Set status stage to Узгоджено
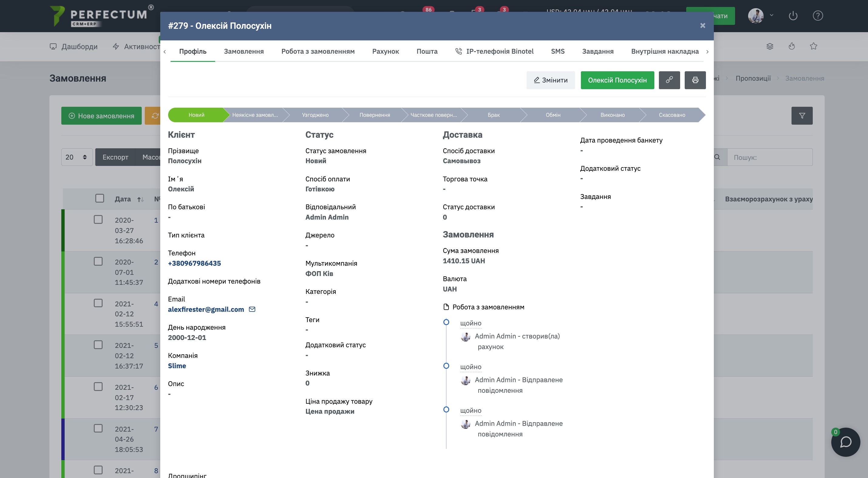The height and width of the screenshot is (478, 868). pos(315,115)
